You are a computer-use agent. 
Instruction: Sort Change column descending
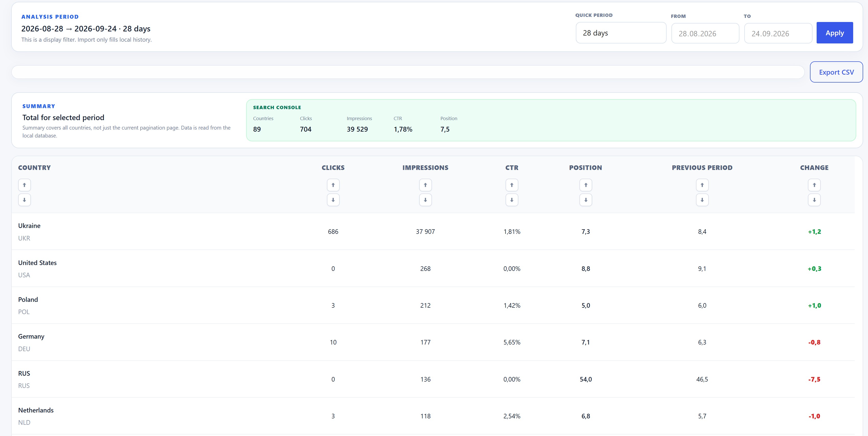(x=814, y=200)
